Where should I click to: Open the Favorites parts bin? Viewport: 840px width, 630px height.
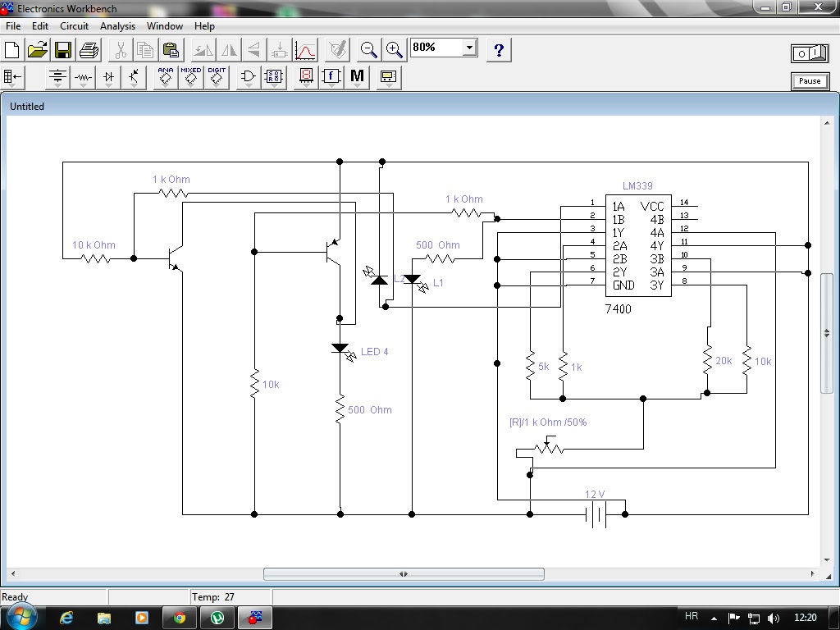click(x=12, y=78)
